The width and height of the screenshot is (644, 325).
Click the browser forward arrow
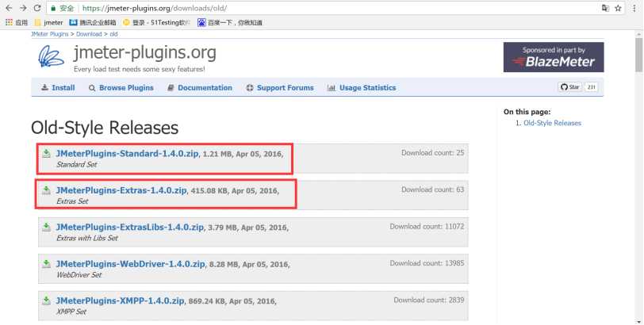point(24,8)
